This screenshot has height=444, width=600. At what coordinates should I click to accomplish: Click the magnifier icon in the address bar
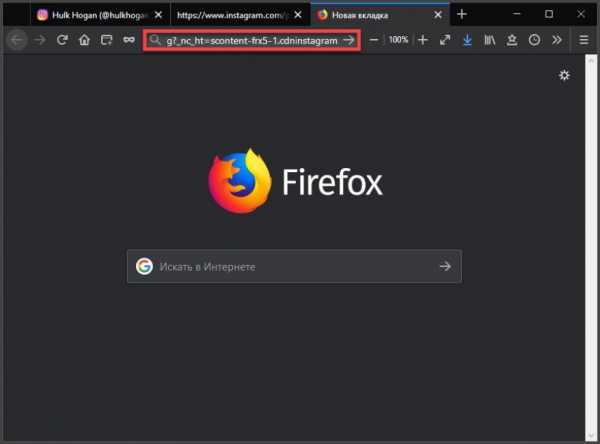(x=155, y=40)
